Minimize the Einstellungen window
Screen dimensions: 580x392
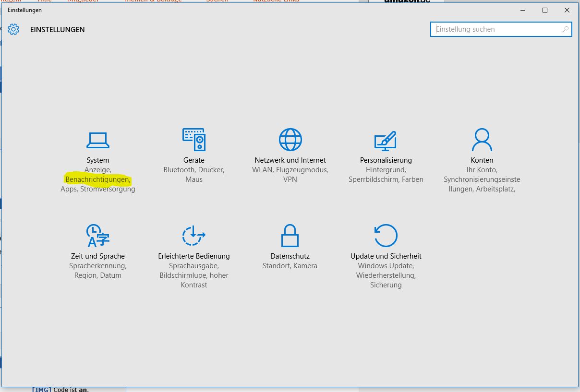point(522,10)
